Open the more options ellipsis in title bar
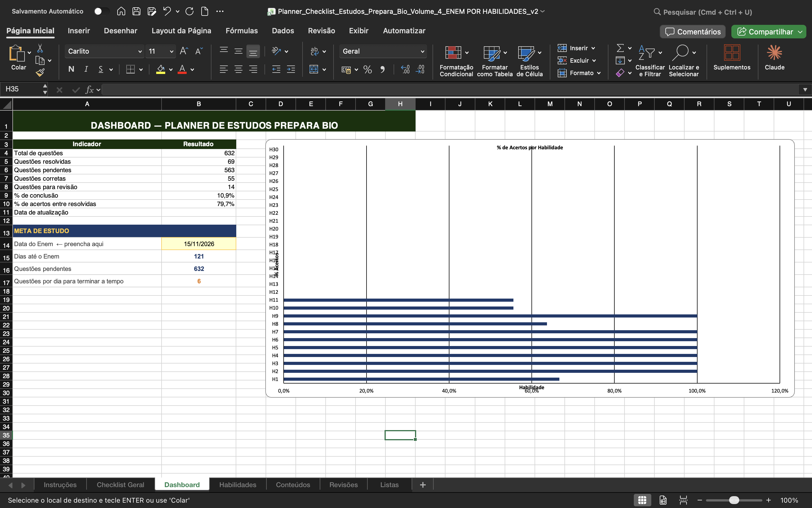Image resolution: width=812 pixels, height=508 pixels. [220, 11]
